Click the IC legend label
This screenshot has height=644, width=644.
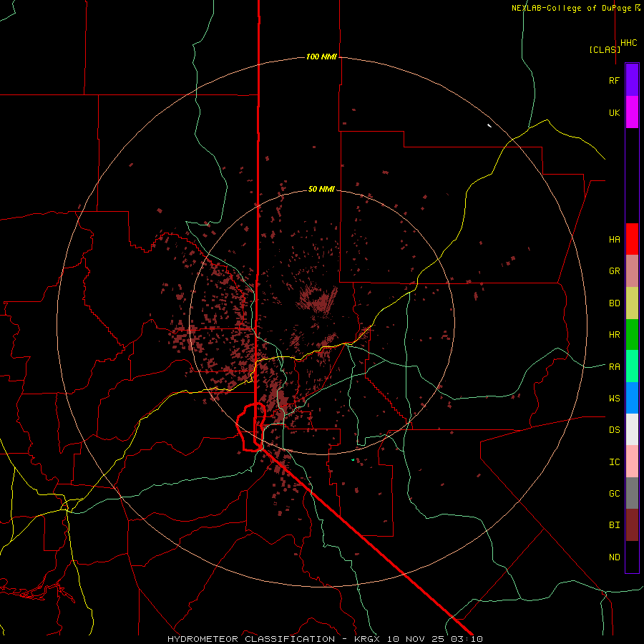coord(614,462)
